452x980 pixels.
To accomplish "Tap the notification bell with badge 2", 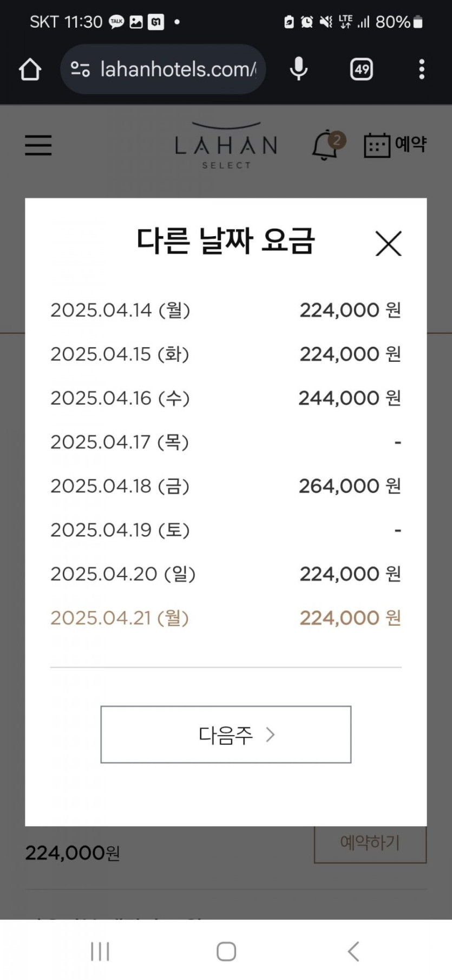I will tap(326, 146).
